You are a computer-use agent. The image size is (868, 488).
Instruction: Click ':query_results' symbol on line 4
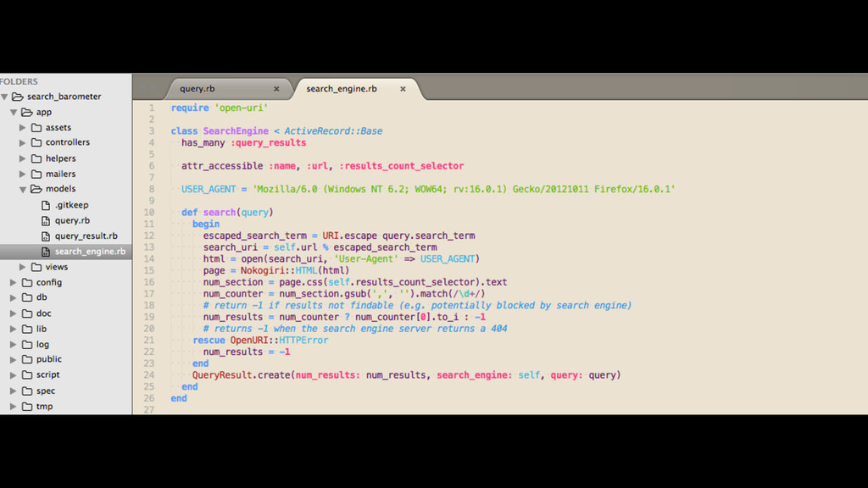point(269,142)
